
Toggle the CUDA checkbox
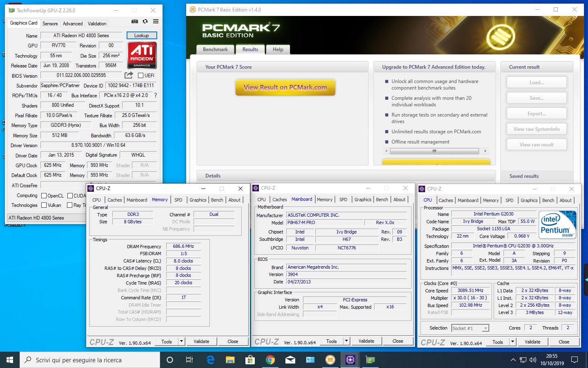coord(70,195)
